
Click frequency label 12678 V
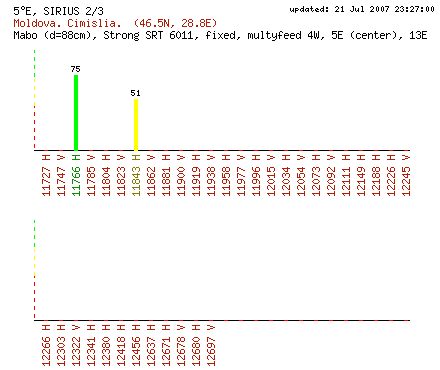coord(181,345)
